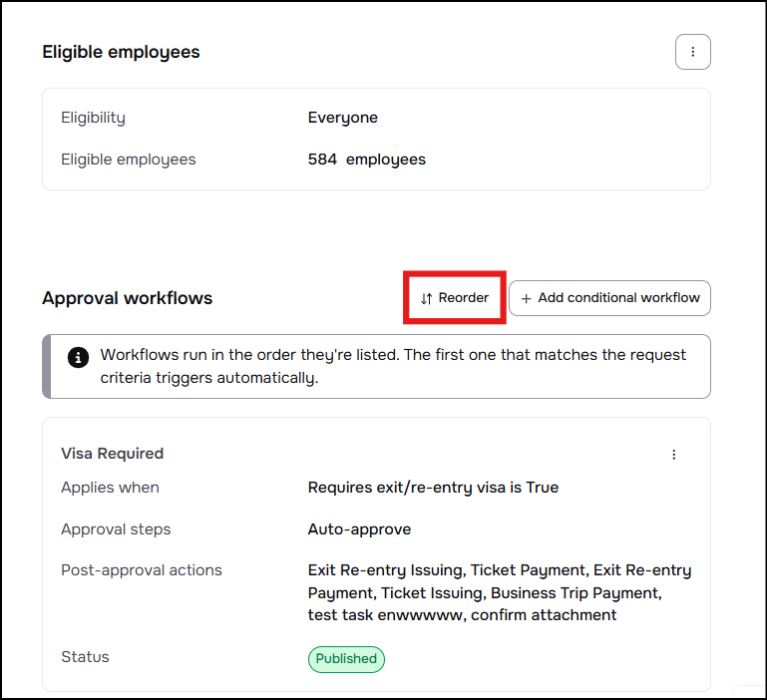767x700 pixels.
Task: Click the Eligible employees section heading
Action: click(x=121, y=52)
